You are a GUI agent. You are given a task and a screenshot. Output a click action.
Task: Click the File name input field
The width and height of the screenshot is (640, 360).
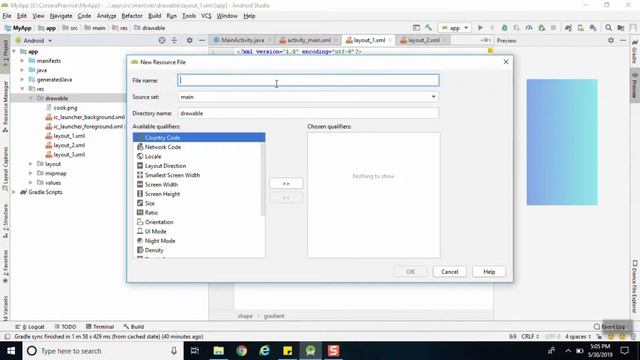308,80
